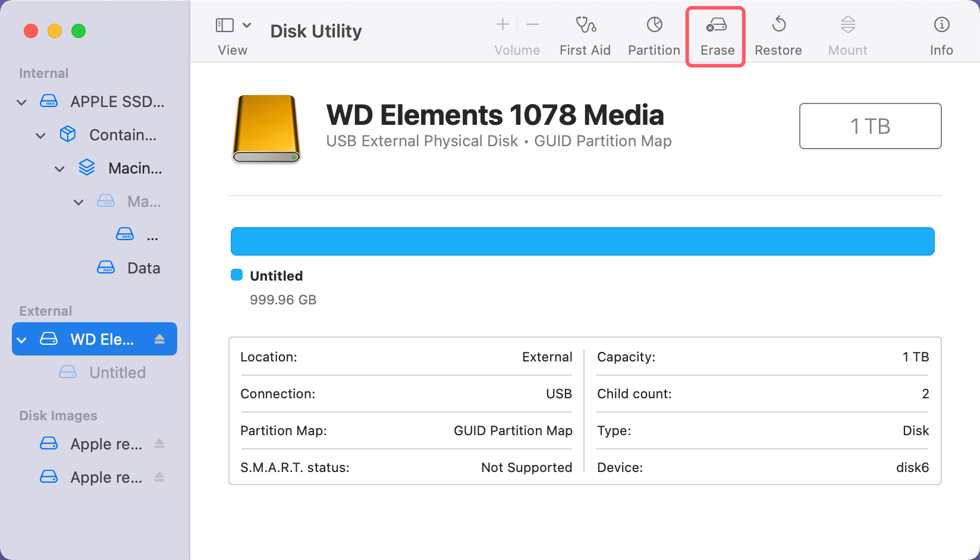This screenshot has width=980, height=560.
Task: Open the View options dropdown chevron
Action: [x=247, y=25]
